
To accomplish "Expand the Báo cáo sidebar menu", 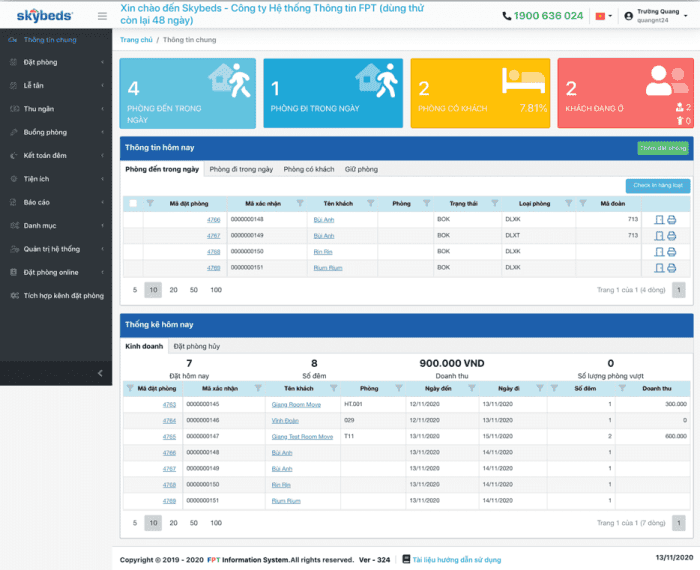I will click(x=56, y=202).
